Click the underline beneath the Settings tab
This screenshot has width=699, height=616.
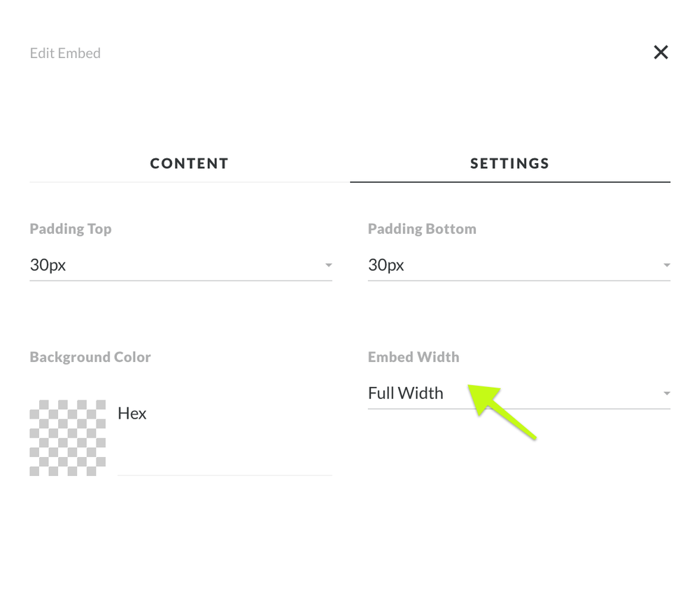pyautogui.click(x=509, y=182)
